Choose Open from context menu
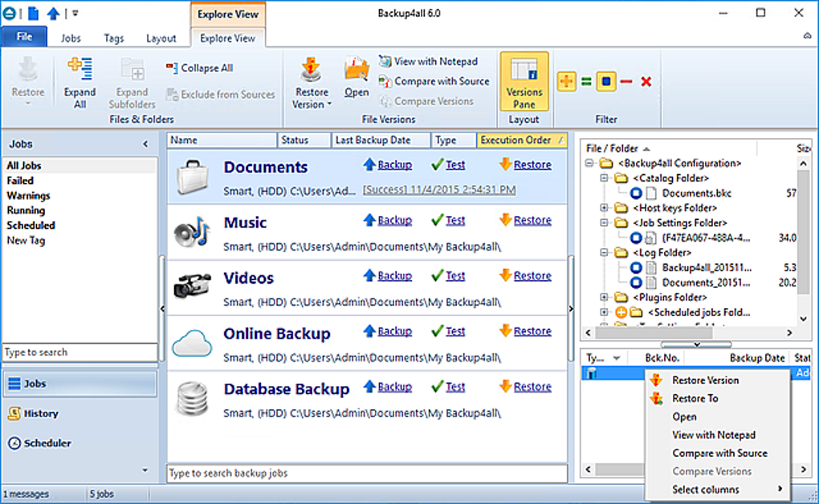The width and height of the screenshot is (819, 504). (718, 417)
